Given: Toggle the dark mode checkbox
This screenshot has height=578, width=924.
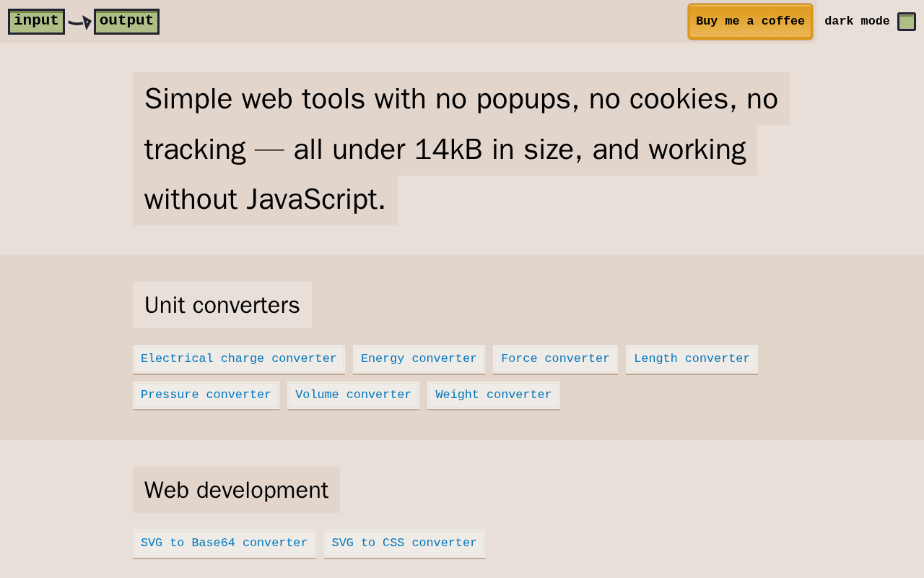Looking at the screenshot, I should pos(906,22).
